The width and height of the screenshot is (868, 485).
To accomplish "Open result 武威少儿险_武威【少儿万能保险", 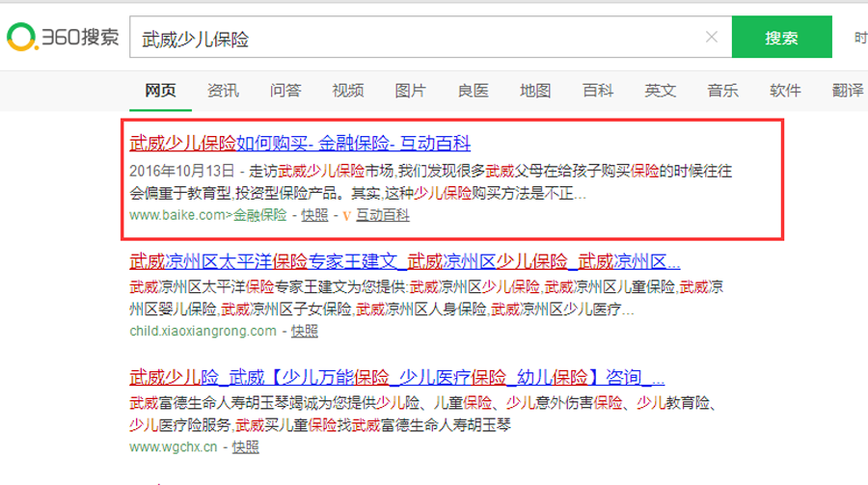I will [397, 378].
